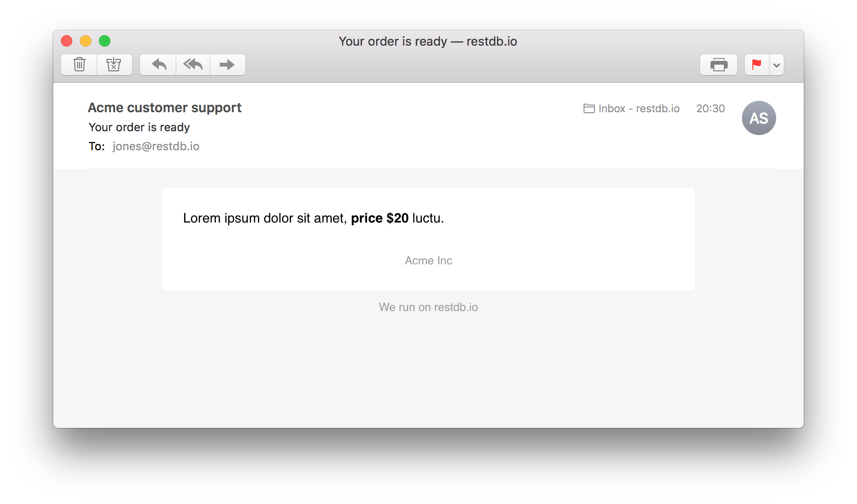Open the flag color dropdown arrow

[777, 65]
